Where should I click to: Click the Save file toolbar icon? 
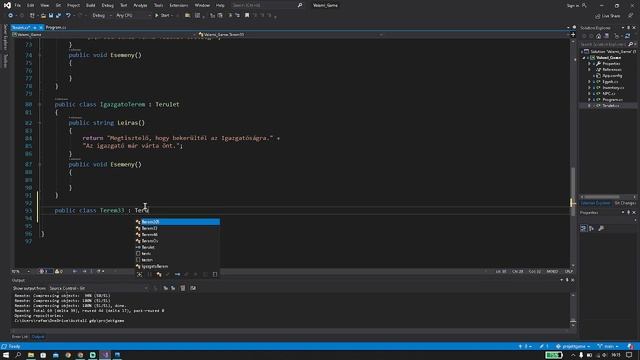pyautogui.click(x=51, y=16)
